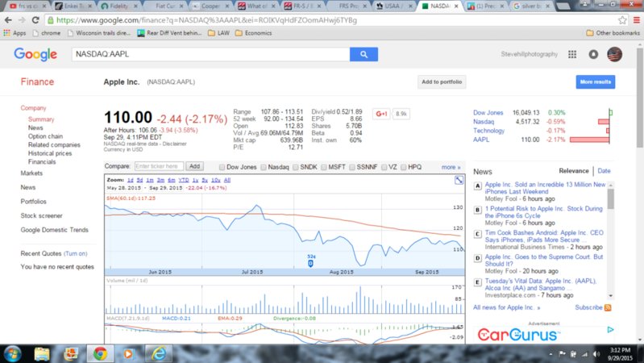Expand more compare tickers link
Viewport: 644px width, 363px height.
[x=451, y=167]
